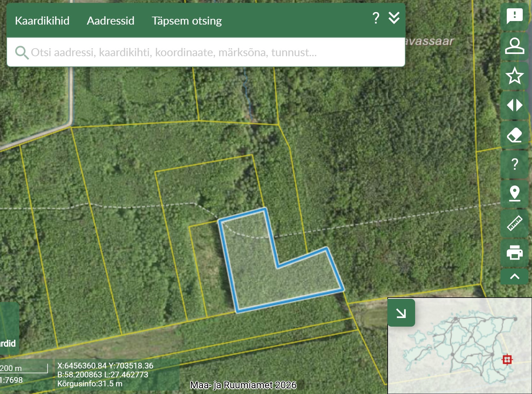The width and height of the screenshot is (532, 394).
Task: Click the address search input field
Action: 204,52
